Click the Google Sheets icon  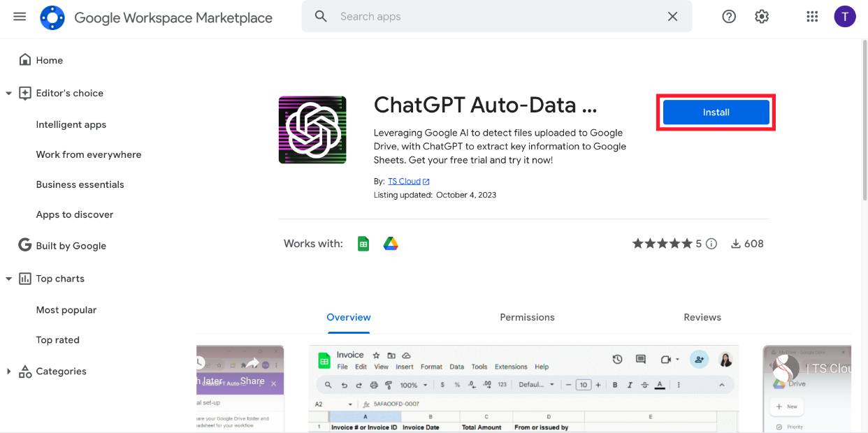click(363, 244)
